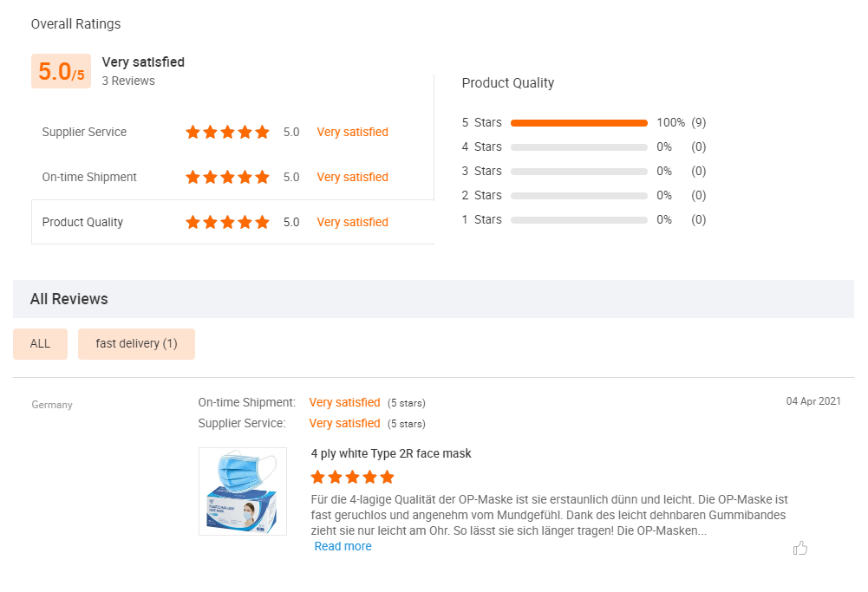Click the 04 Apr 2021 review date

click(813, 401)
